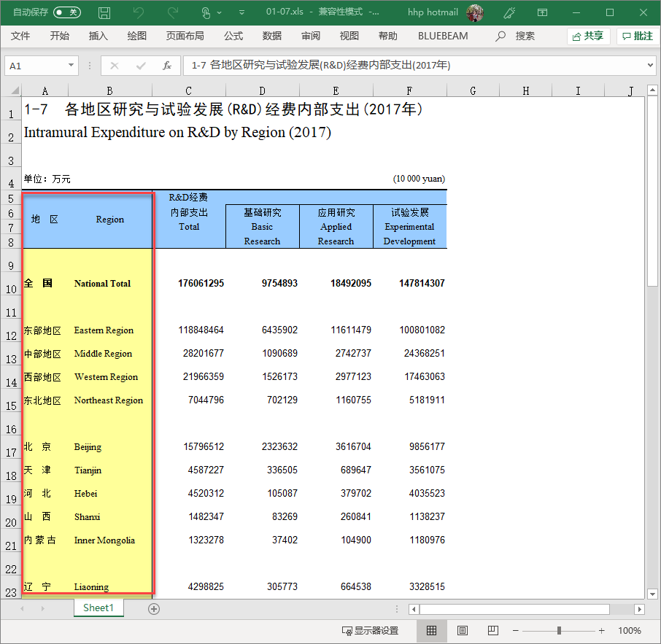Click the Save icon in title bar
661x644 pixels.
[x=104, y=12]
